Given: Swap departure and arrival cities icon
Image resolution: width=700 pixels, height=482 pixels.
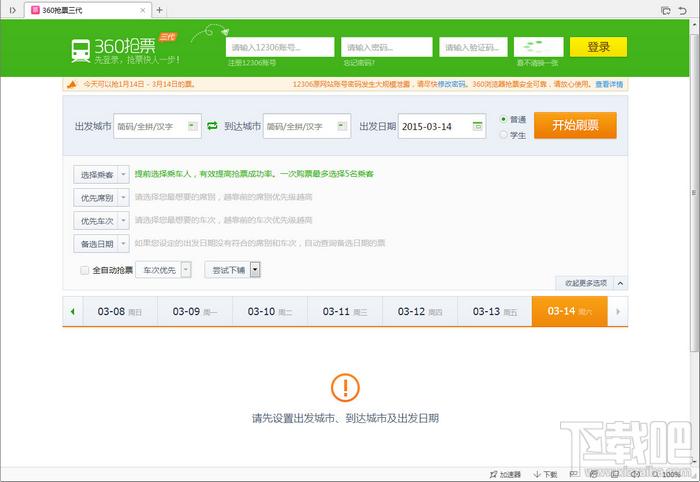Looking at the screenshot, I should 212,126.
